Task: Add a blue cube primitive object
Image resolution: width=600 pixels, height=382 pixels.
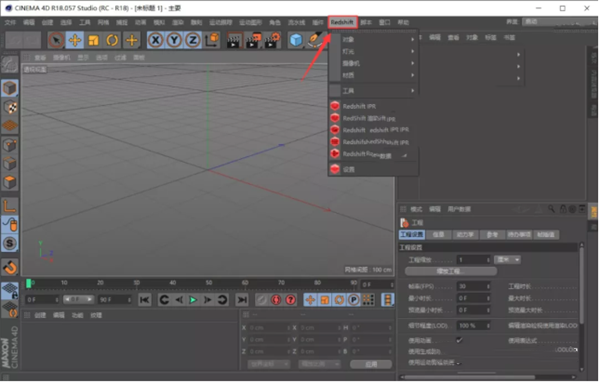Action: pyautogui.click(x=296, y=40)
